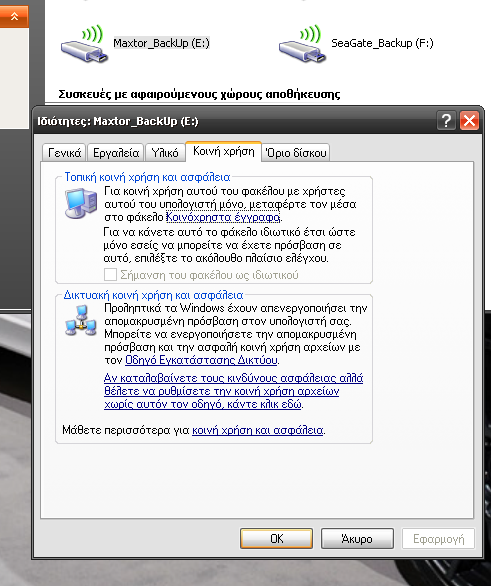This screenshot has height=586, width=491.
Task: Toggle Σήμανση του φακέλου ως ιδιωτικού checkbox
Action: coord(111,275)
